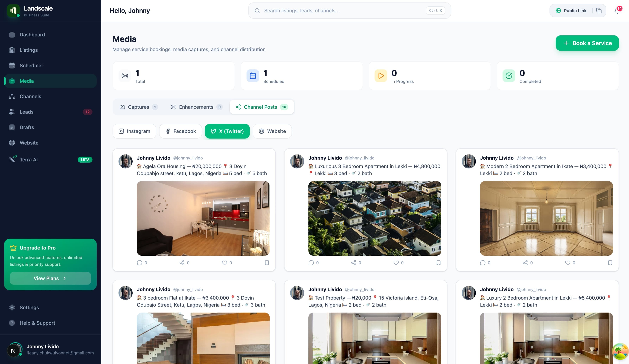Like the Luxurious 3 Bedroom Apartment post
629x364 pixels.
[396, 263]
